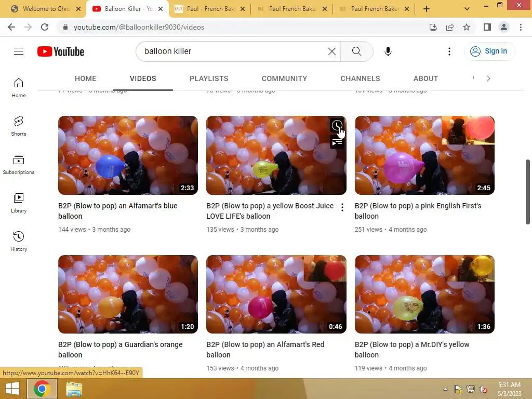Start voice search with microphone icon
The image size is (532, 399).
pyautogui.click(x=388, y=51)
